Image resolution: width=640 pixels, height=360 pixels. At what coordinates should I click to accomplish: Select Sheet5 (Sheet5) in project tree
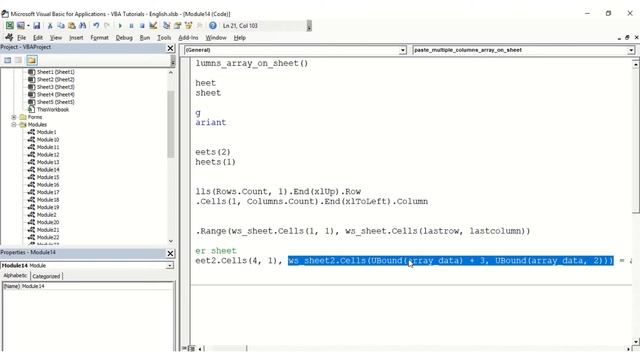pyautogui.click(x=56, y=102)
